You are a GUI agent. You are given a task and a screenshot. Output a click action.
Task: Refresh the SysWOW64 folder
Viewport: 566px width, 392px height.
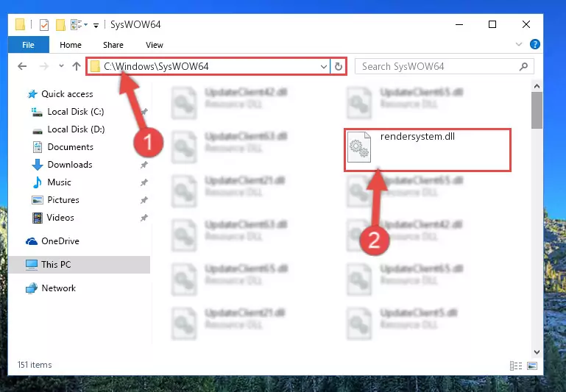click(339, 66)
